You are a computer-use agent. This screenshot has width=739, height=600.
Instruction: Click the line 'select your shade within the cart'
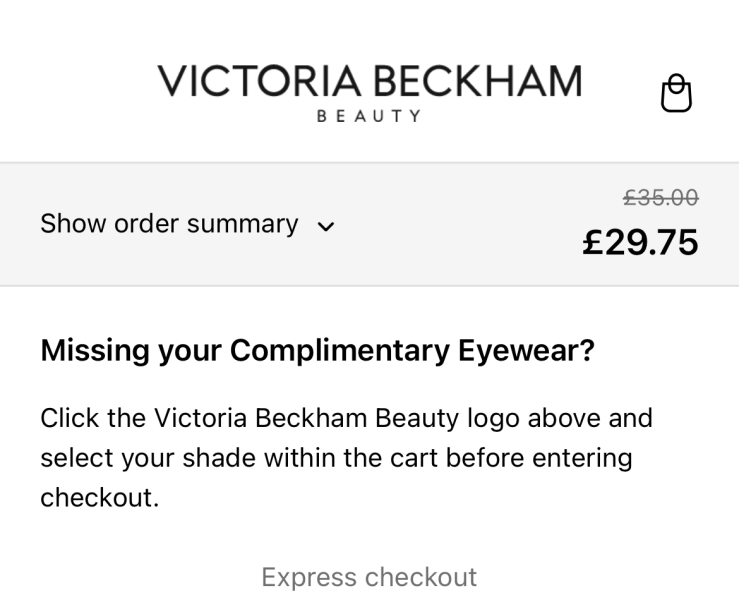point(336,457)
